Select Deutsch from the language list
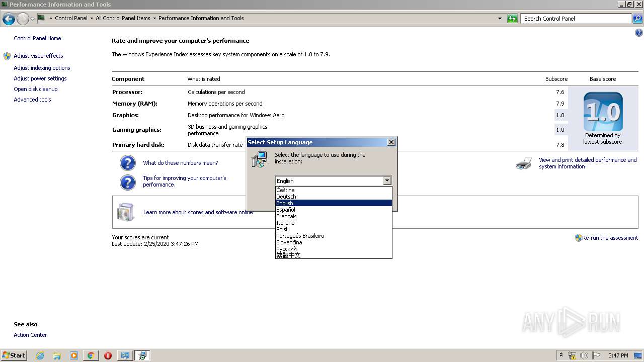 [334, 197]
